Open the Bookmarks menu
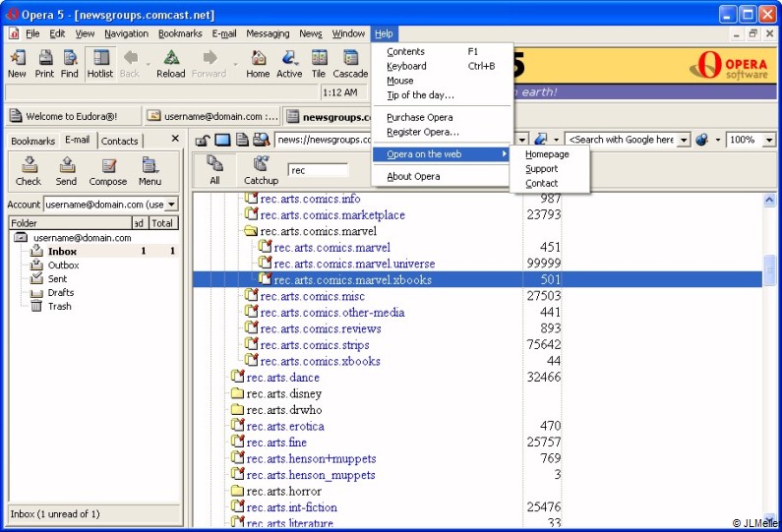Screen dimensions: 782x532 pos(180,33)
